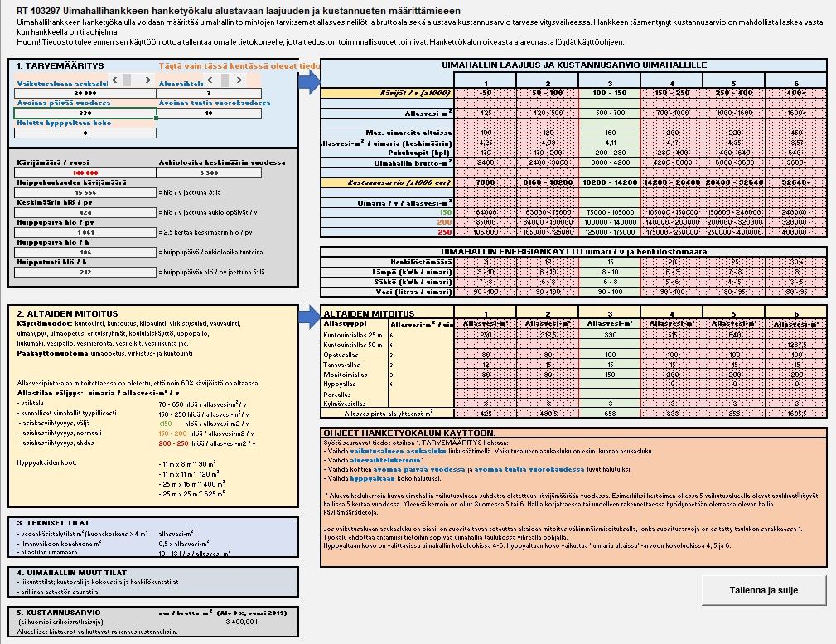This screenshot has width=836, height=644.
Task: Click the Keskimäärin hlö / pv value 424
Action: pos(85,212)
